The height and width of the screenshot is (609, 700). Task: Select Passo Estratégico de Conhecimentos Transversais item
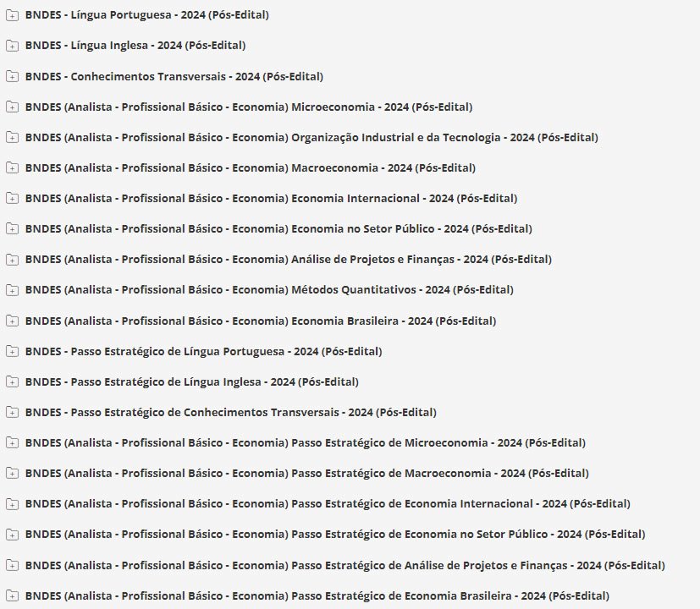pos(230,412)
